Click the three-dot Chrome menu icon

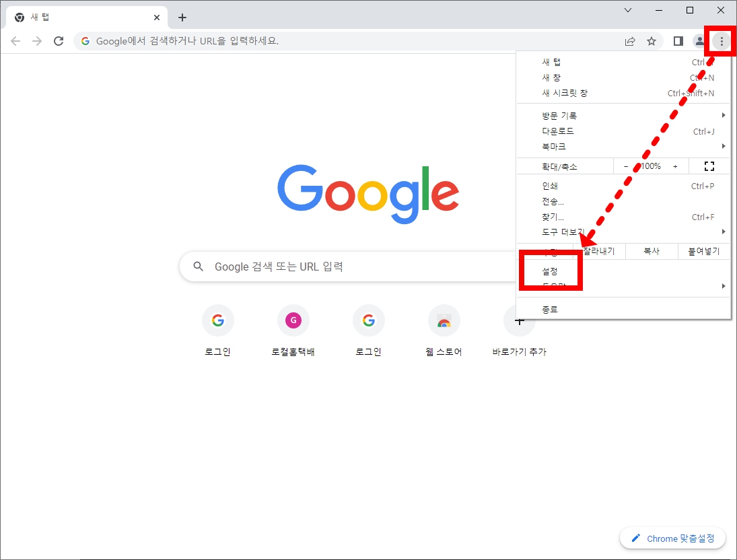721,41
